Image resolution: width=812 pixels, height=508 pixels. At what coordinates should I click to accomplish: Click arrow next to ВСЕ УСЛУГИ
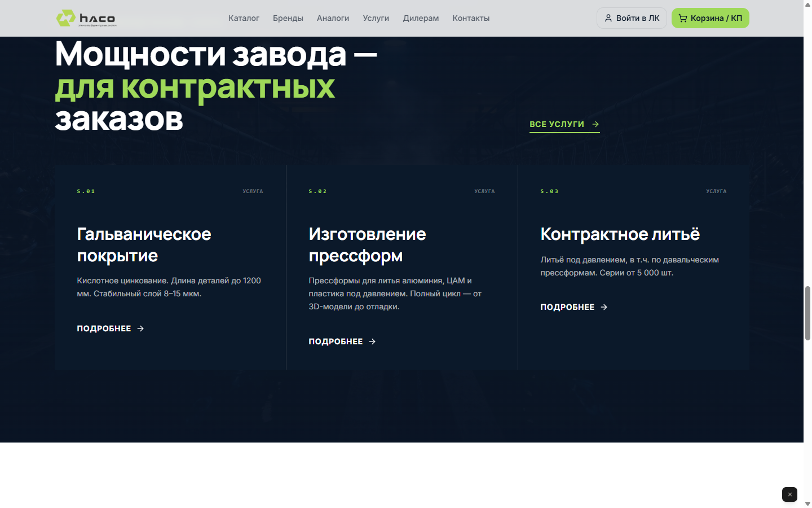point(595,124)
